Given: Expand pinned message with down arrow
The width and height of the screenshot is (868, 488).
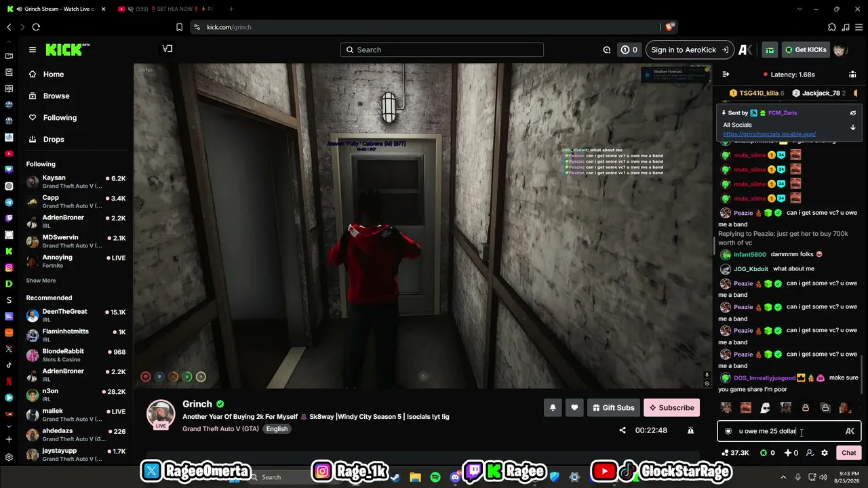Looking at the screenshot, I should tap(853, 127).
